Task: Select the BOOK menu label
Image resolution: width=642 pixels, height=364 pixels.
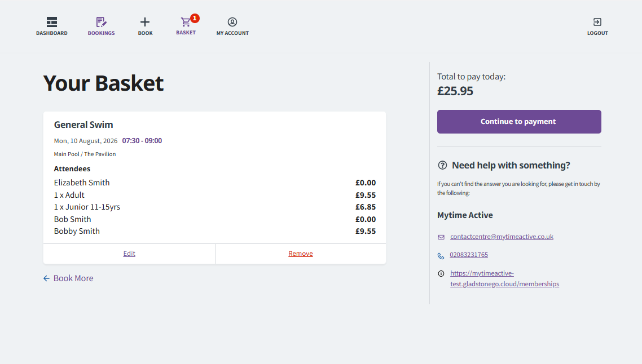Action: tap(146, 33)
